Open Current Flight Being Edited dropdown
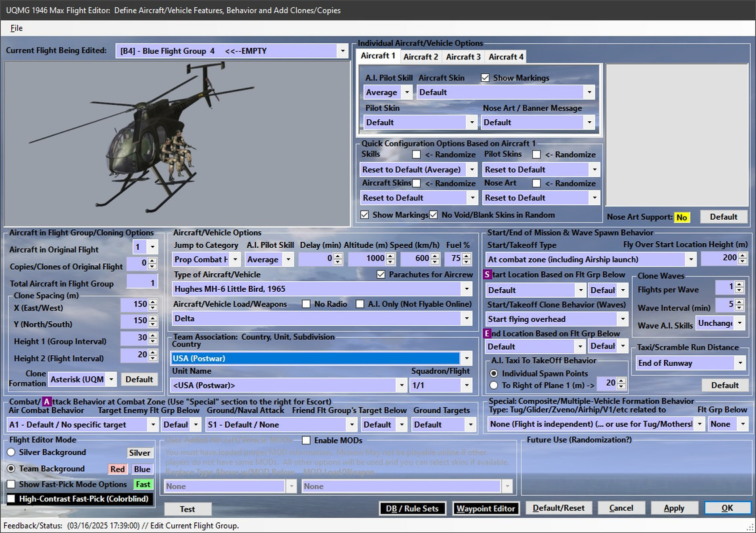Image resolution: width=756 pixels, height=533 pixels. coord(342,51)
